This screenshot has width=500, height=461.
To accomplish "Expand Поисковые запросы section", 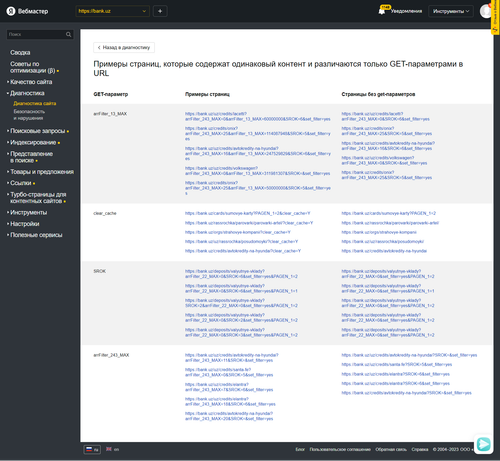I will [37, 131].
